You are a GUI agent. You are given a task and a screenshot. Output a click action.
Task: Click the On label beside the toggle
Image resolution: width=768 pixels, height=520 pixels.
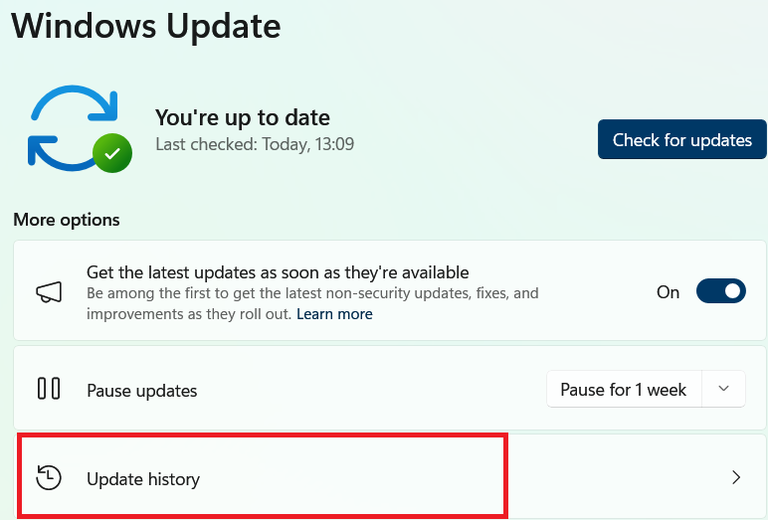(668, 292)
